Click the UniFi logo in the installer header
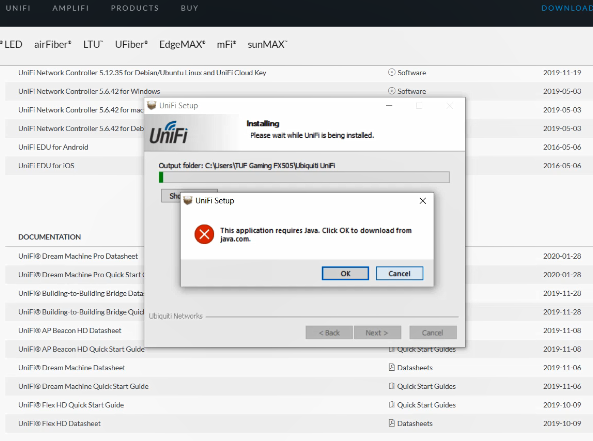The height and width of the screenshot is (441, 593). (x=168, y=132)
